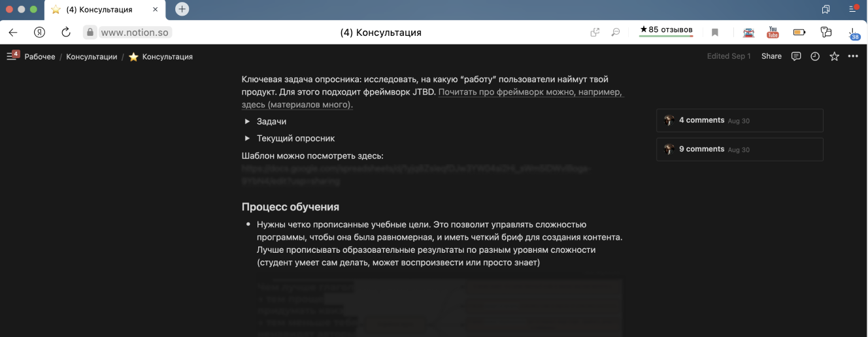Open the three-dots page options menu
The height and width of the screenshot is (337, 868).
click(853, 56)
